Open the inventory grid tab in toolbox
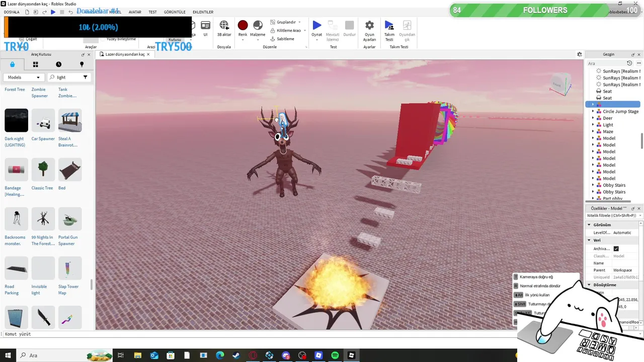 (35, 64)
